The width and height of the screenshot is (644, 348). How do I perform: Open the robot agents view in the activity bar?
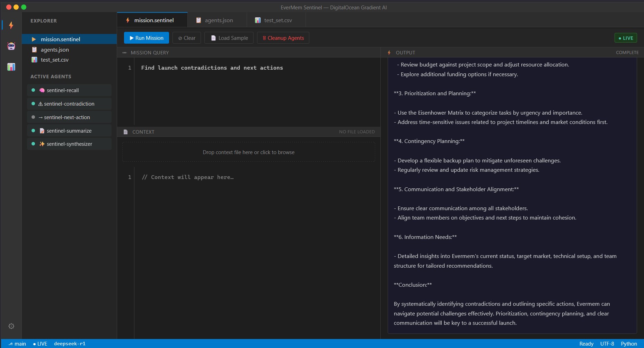(x=11, y=46)
